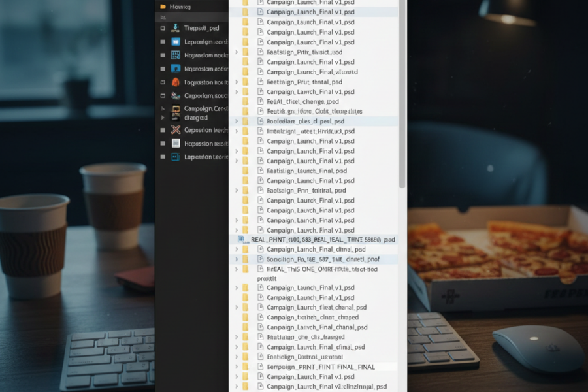
Task: Toggle the checkbox beside Ceporiam soud
Action: (x=163, y=95)
